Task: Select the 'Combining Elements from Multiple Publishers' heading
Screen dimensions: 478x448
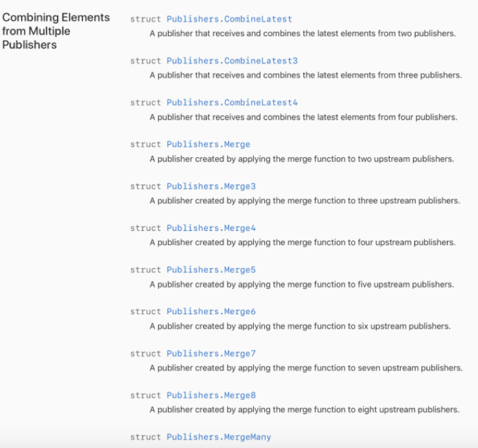Action: (56, 31)
